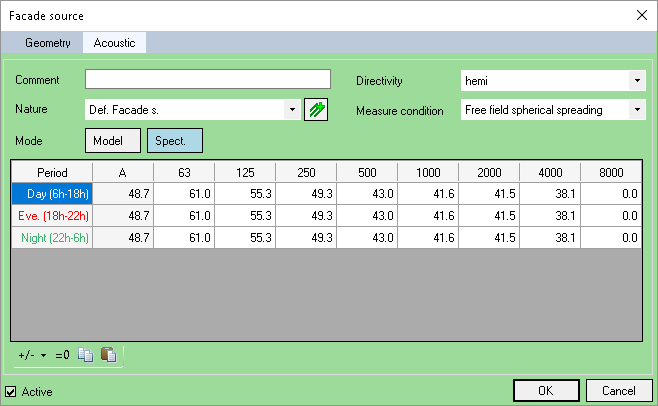The image size is (658, 406).
Task: Select the Night (22h-6h) period row
Action: coord(52,238)
